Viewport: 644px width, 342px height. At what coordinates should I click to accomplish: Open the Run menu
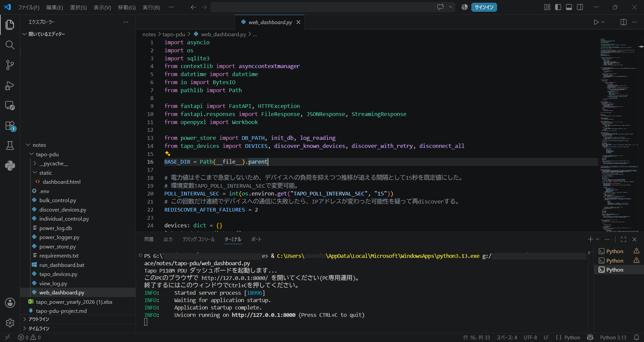151,7
